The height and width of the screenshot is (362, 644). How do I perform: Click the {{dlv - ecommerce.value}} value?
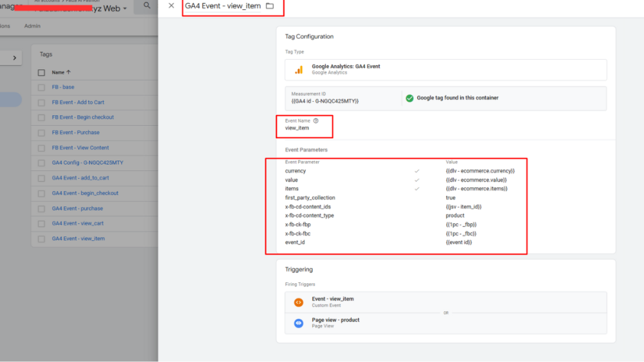pyautogui.click(x=476, y=180)
